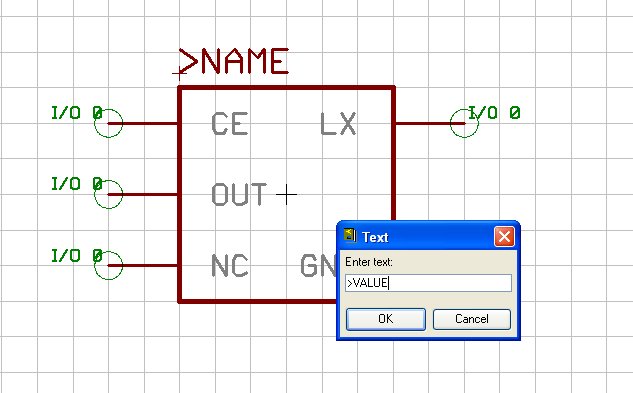633x393 pixels.
Task: Click the I/O 0 label beside CE pin
Action: [77, 113]
